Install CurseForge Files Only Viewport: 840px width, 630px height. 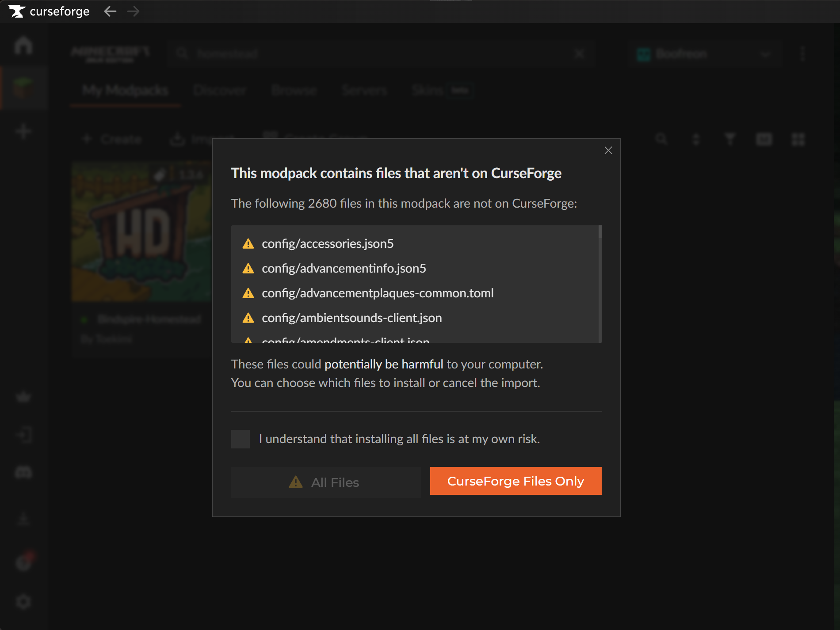(515, 481)
